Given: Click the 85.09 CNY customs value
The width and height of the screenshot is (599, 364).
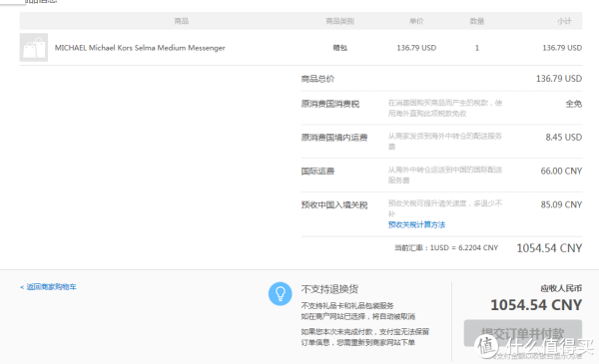Looking at the screenshot, I should pyautogui.click(x=561, y=204).
